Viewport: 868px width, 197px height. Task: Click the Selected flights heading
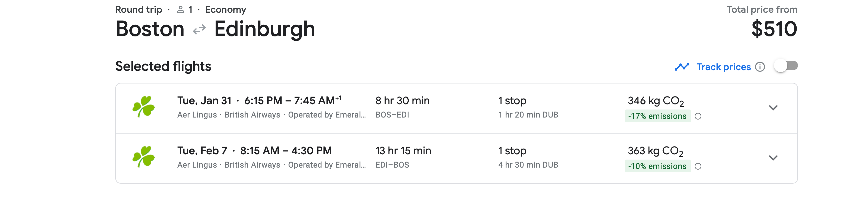click(163, 66)
